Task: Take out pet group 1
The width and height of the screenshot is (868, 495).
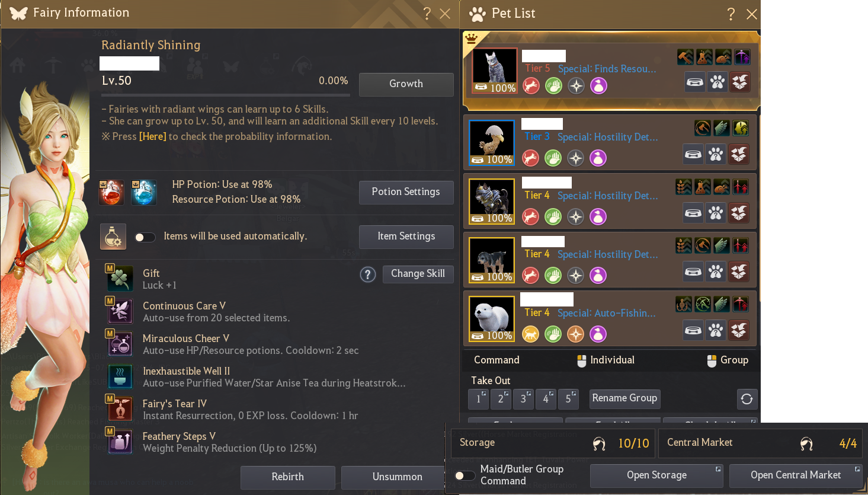Action: (478, 399)
